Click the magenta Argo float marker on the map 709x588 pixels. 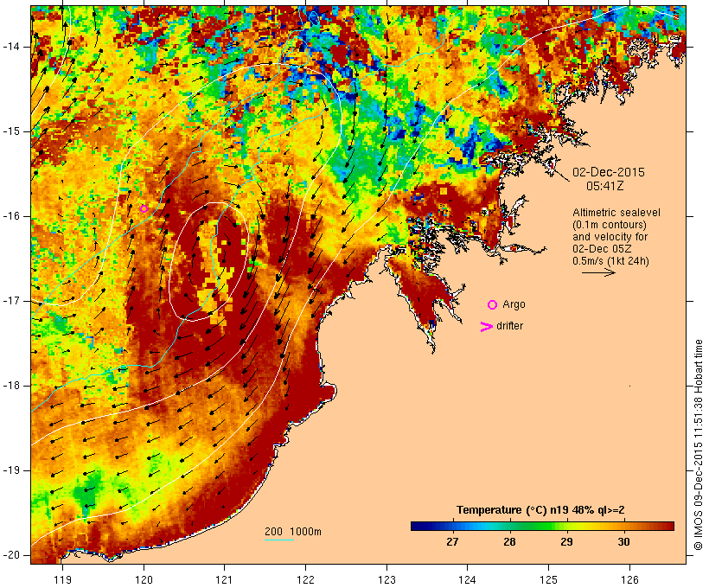[x=144, y=208]
